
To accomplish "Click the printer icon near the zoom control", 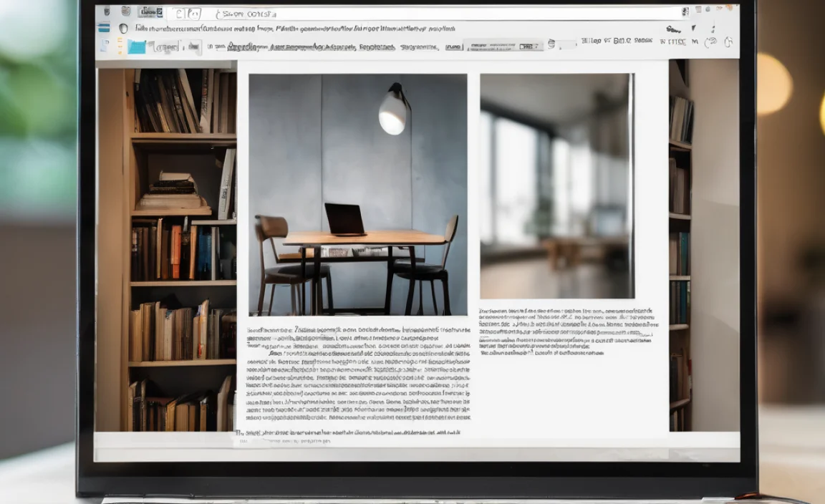I will pyautogui.click(x=551, y=44).
